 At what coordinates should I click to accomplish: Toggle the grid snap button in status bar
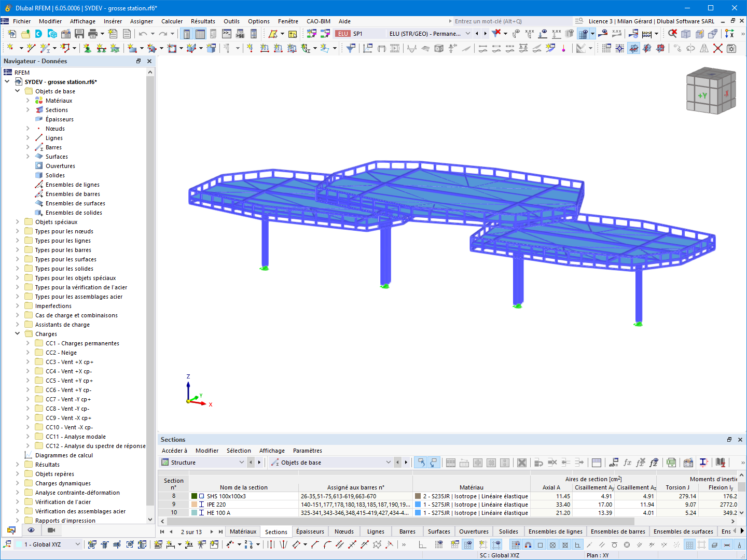[516, 544]
